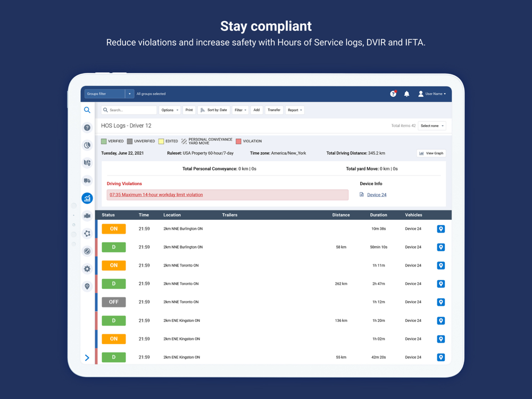The width and height of the screenshot is (532, 399).
Task: Click the user avatar icon
Action: click(421, 94)
